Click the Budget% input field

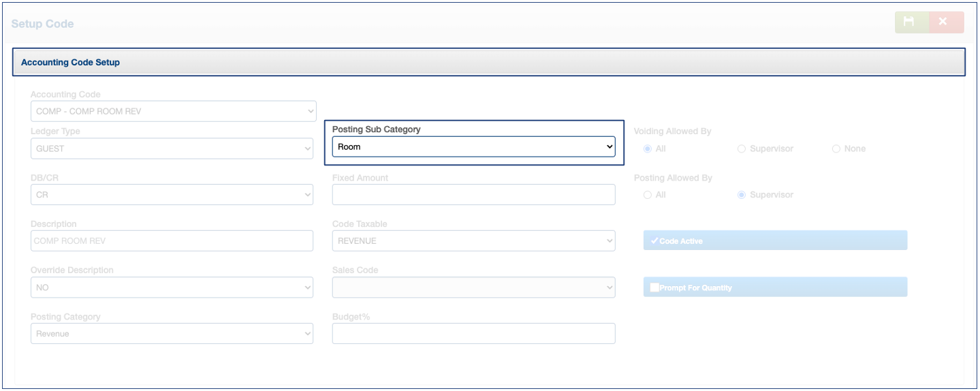[x=473, y=334]
